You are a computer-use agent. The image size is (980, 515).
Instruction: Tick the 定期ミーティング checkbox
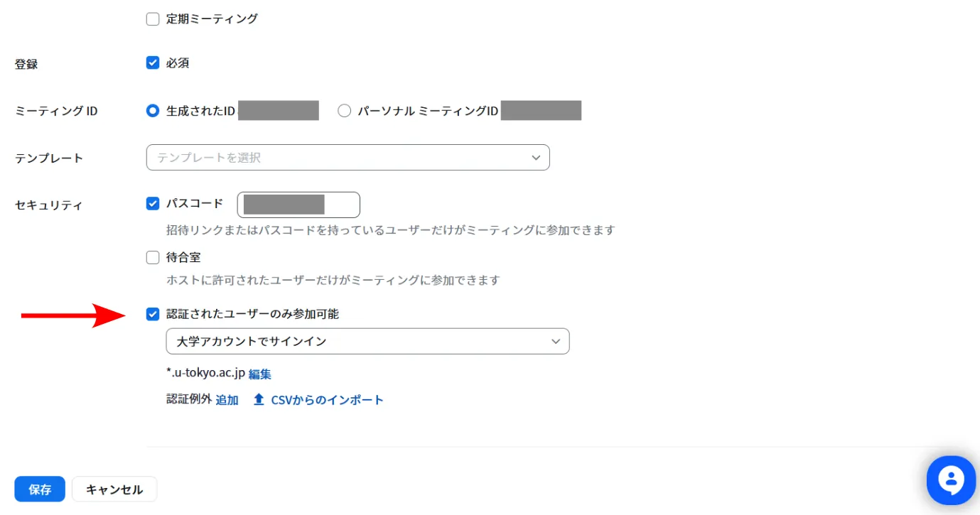pyautogui.click(x=153, y=19)
